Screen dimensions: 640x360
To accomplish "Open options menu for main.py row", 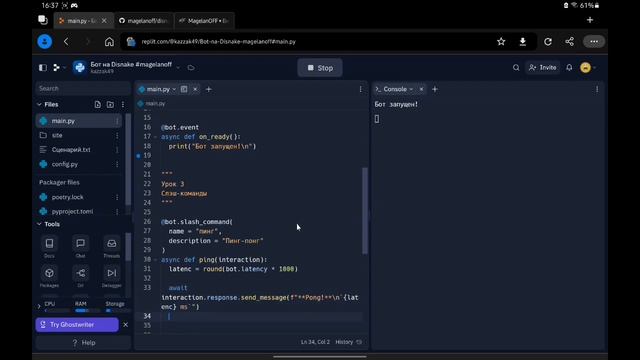I will coord(117,121).
